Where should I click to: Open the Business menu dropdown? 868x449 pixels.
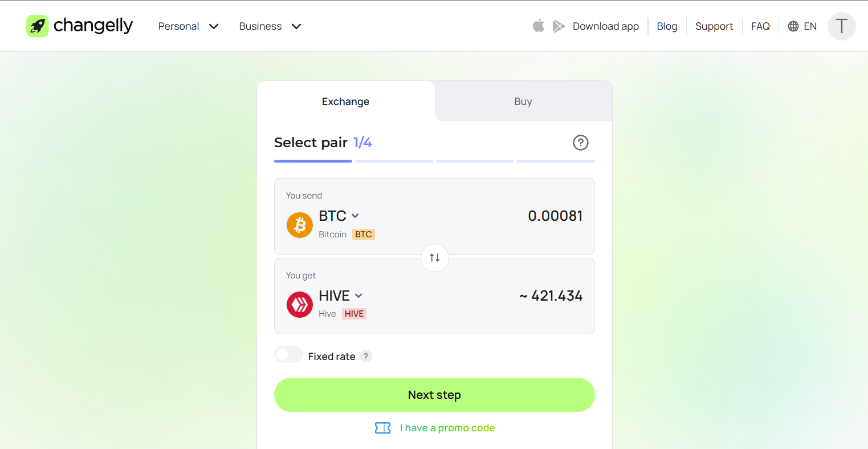[x=270, y=26]
